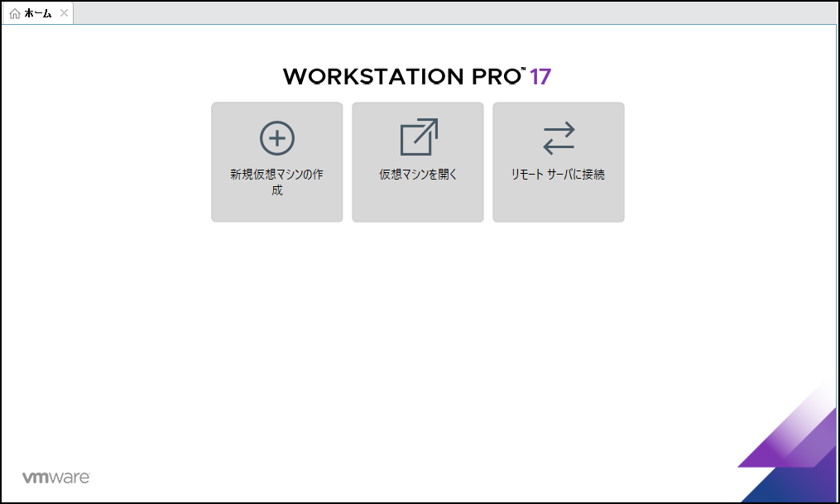
Task: Click the two-arrows remote server icon
Action: pos(559,138)
